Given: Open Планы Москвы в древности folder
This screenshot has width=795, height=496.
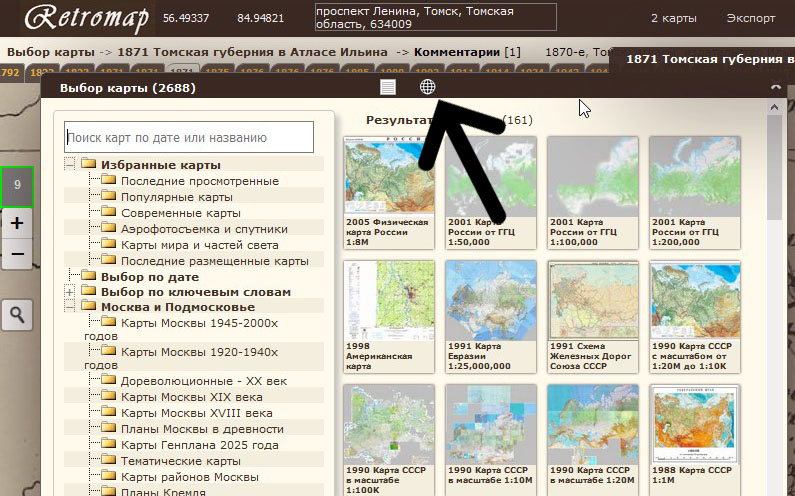Looking at the screenshot, I should click(x=202, y=429).
